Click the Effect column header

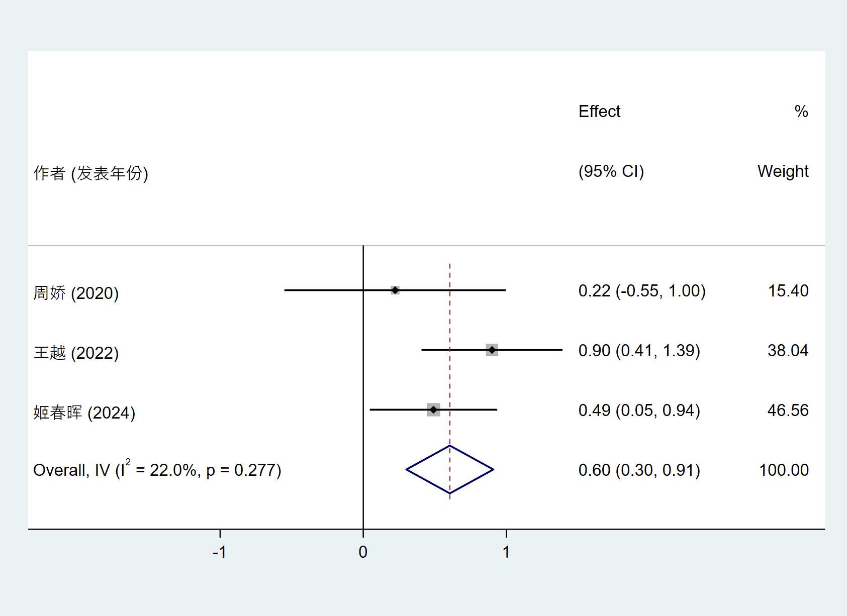pos(599,111)
